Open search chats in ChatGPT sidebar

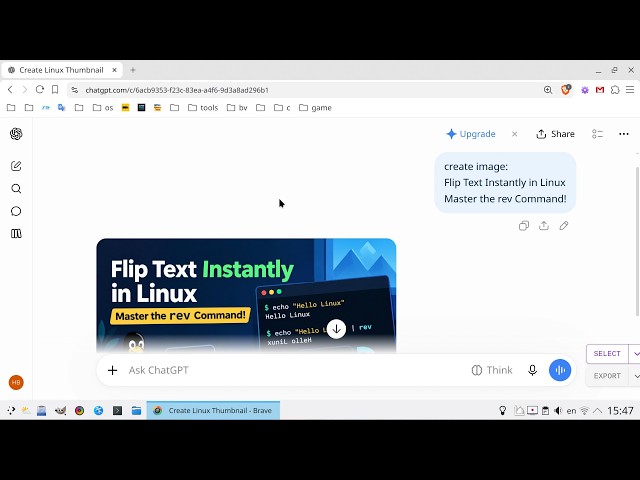click(x=16, y=189)
